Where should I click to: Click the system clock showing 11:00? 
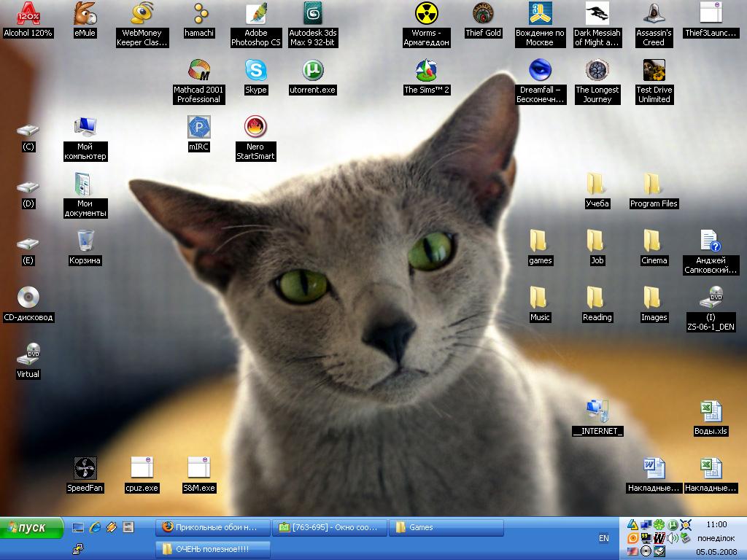click(x=716, y=524)
